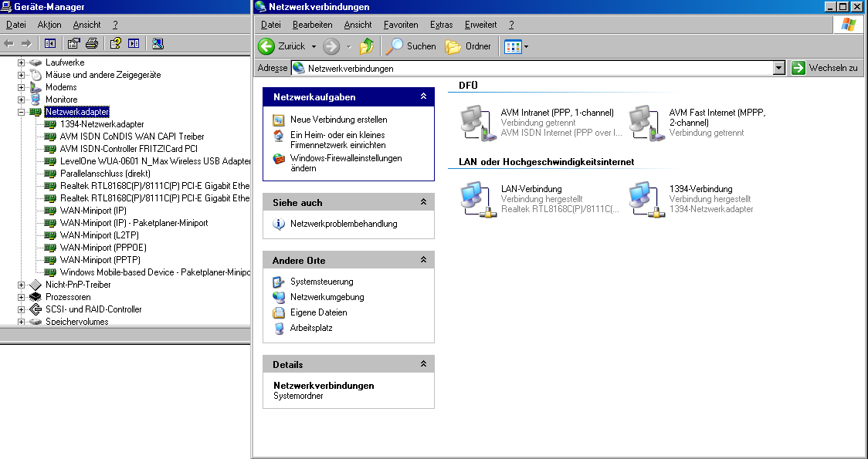868x459 pixels.
Task: Open Datei menu in Geräte-Manager
Action: [16, 25]
